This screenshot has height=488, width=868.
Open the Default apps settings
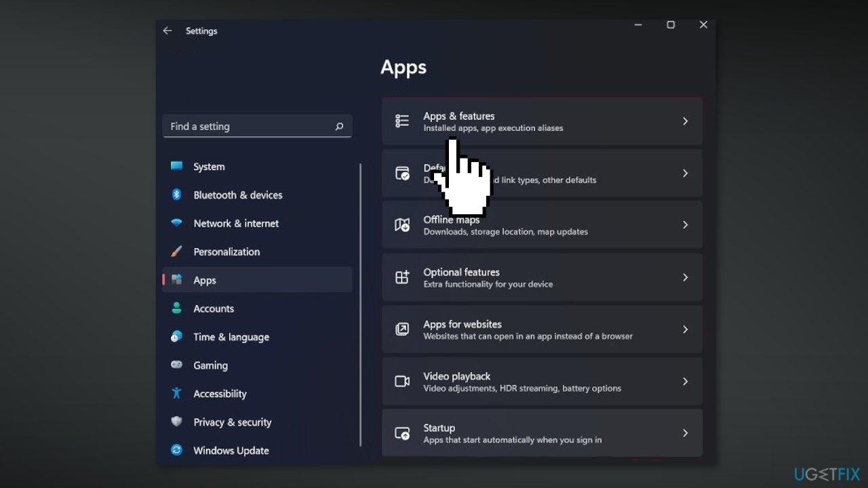click(x=542, y=173)
